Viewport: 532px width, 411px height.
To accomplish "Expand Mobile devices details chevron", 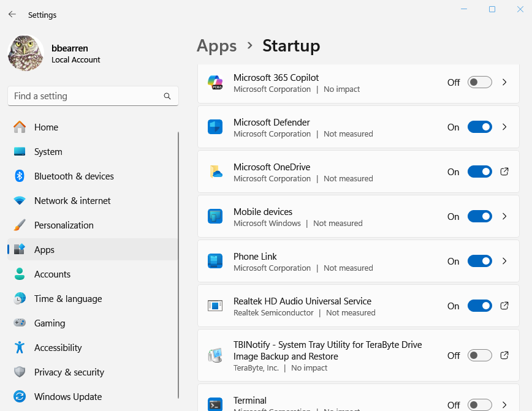I will [504, 216].
